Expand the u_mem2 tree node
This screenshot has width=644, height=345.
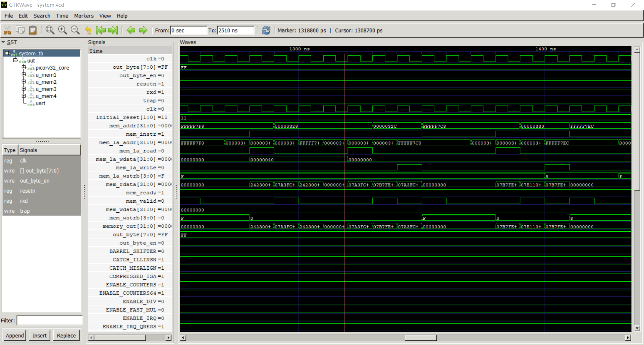click(23, 82)
